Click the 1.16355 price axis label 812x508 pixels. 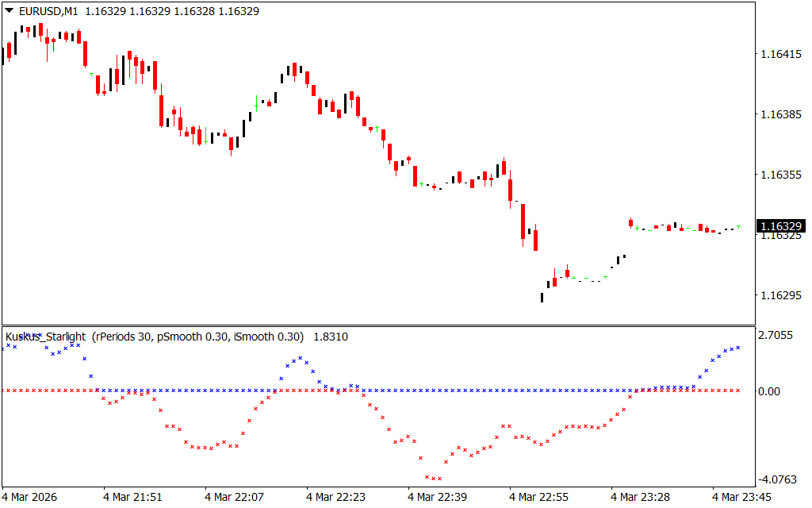(780, 175)
